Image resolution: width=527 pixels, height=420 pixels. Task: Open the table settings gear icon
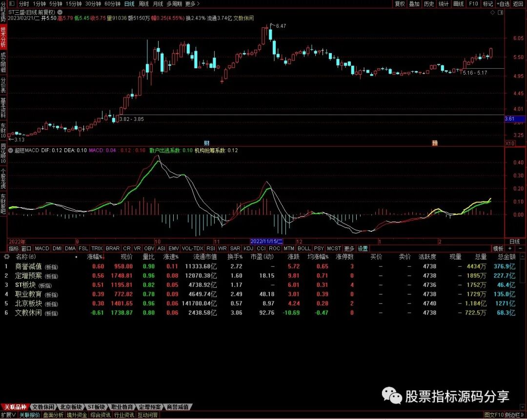(6, 257)
